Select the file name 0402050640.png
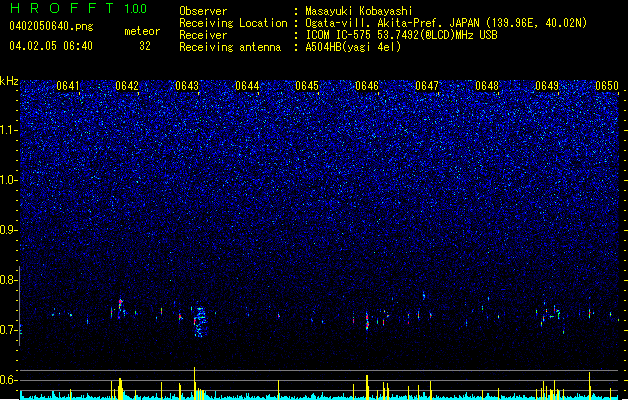This screenshot has width=629, height=400. [x=51, y=26]
